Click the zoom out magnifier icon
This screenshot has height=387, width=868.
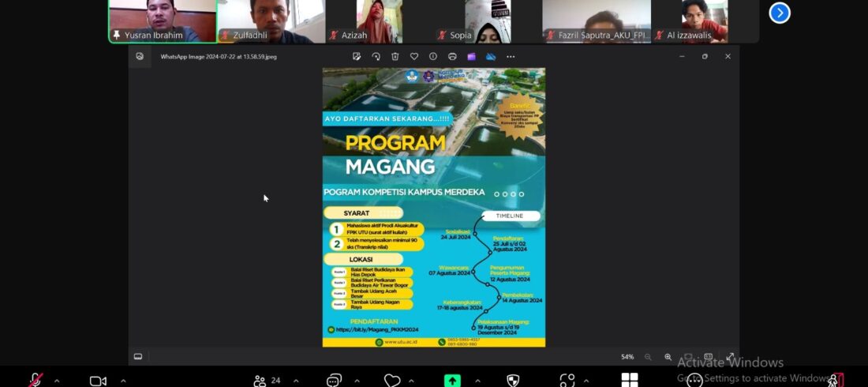[x=648, y=357]
